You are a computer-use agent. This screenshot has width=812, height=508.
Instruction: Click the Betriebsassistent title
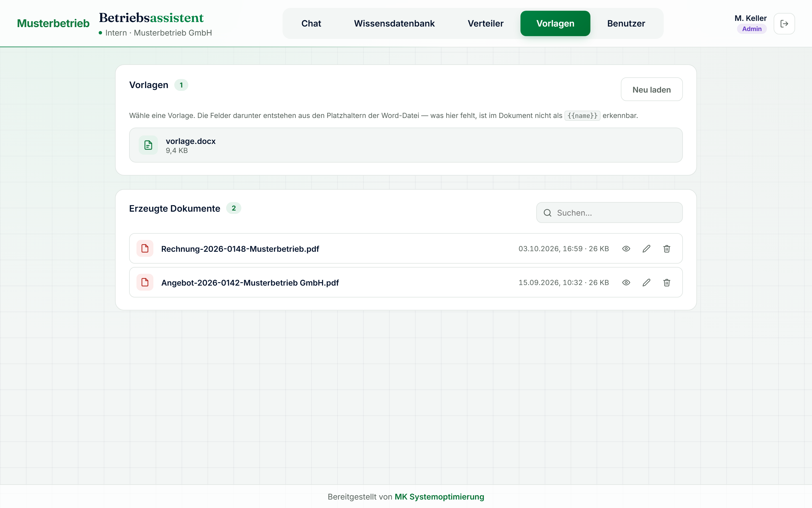151,18
